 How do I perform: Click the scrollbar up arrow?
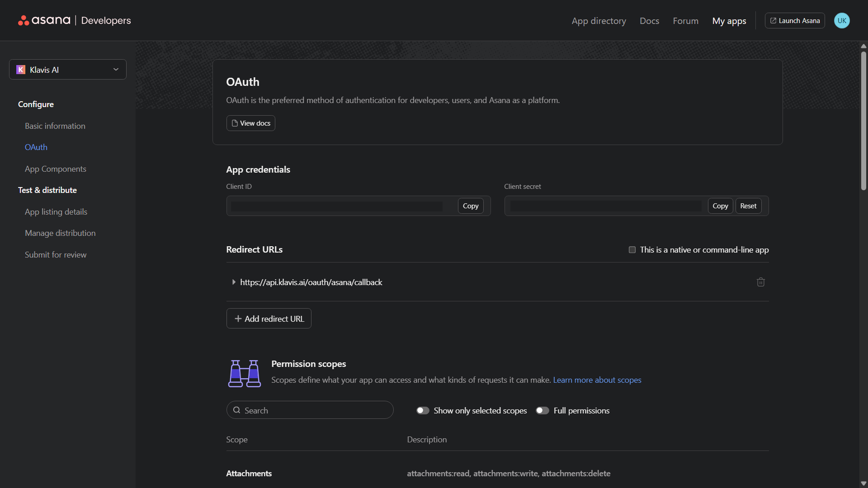(863, 46)
